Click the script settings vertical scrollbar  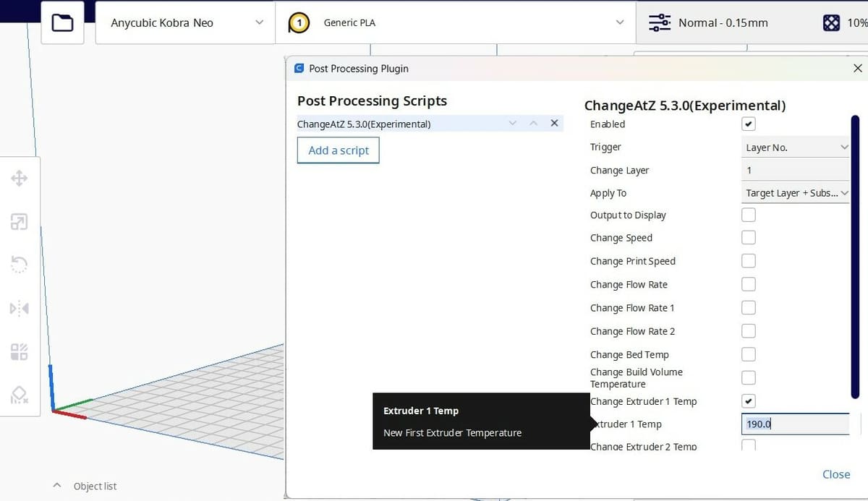(855, 257)
